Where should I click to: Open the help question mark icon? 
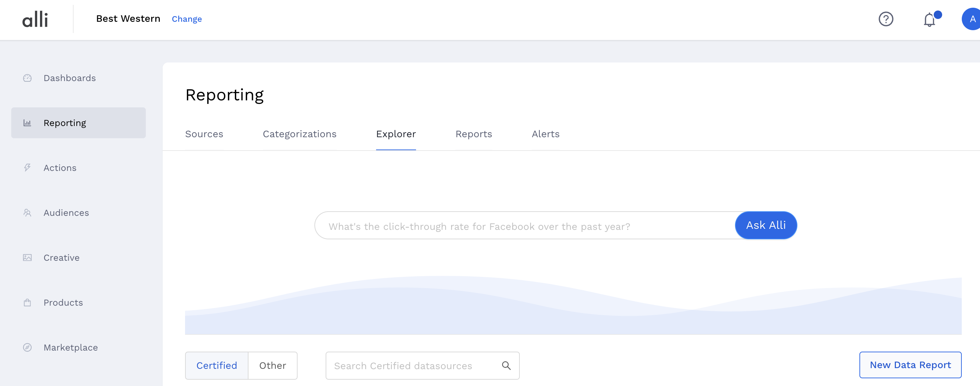point(886,19)
